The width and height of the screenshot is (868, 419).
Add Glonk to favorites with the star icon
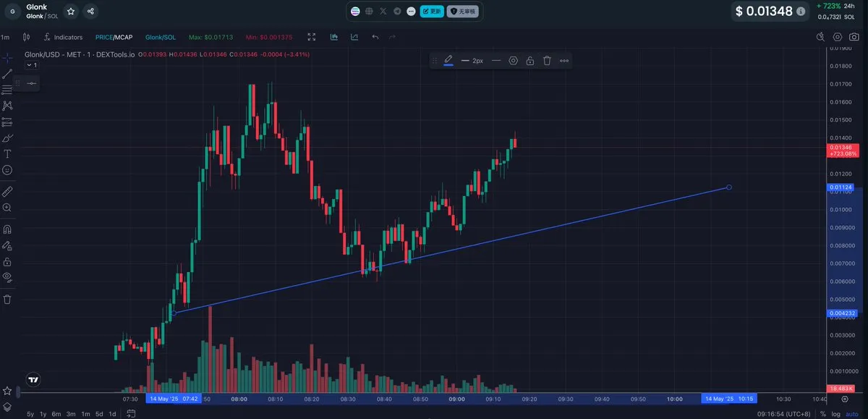(x=70, y=12)
